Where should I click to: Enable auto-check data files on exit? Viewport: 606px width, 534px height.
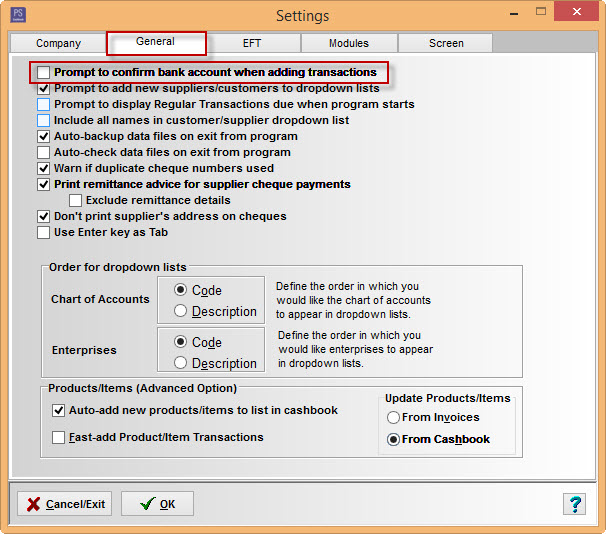(43, 152)
